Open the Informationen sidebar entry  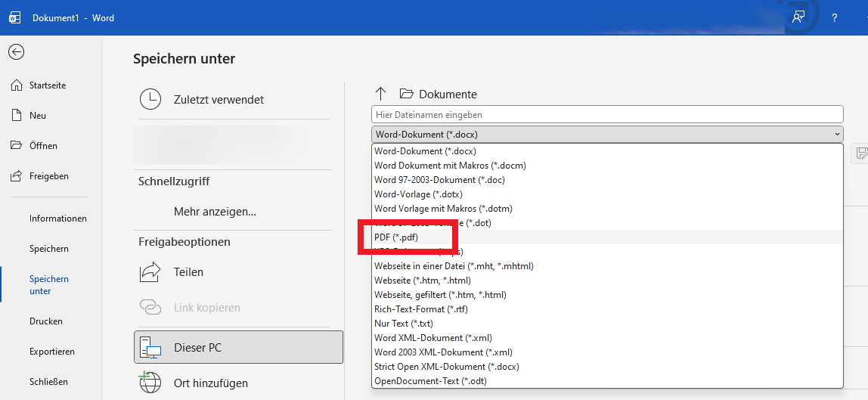[57, 219]
